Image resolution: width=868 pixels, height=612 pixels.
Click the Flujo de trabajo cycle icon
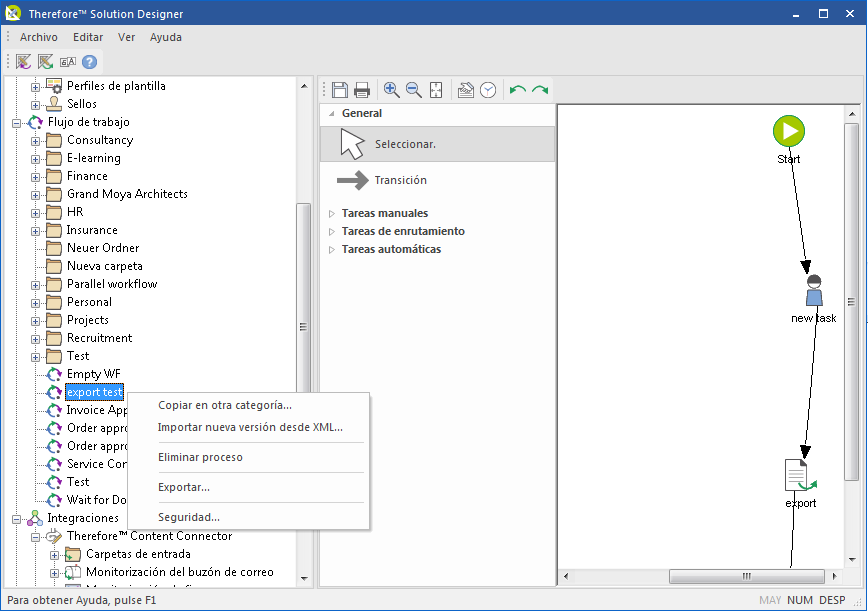(x=35, y=122)
